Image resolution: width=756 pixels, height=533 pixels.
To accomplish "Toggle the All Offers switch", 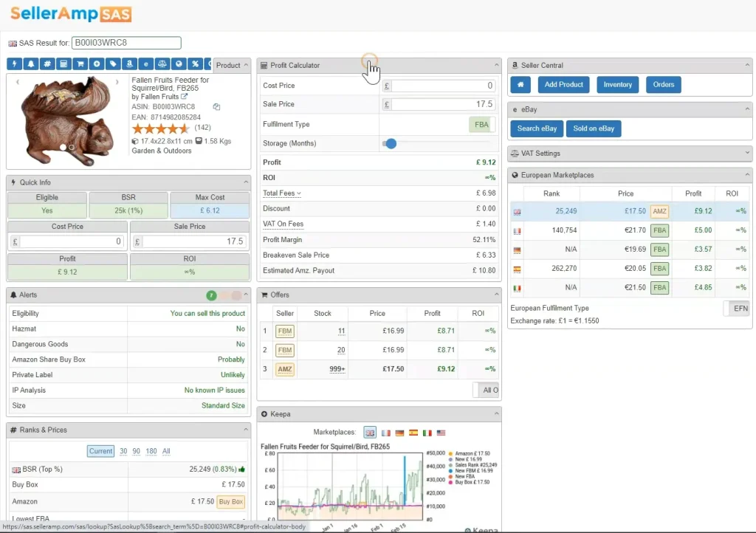I will 486,390.
